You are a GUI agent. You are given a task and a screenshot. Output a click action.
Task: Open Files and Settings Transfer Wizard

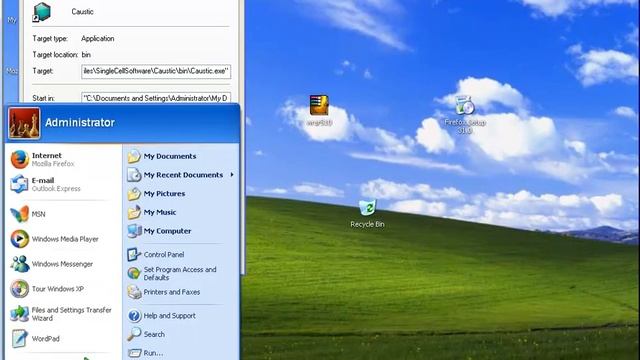tap(61, 314)
